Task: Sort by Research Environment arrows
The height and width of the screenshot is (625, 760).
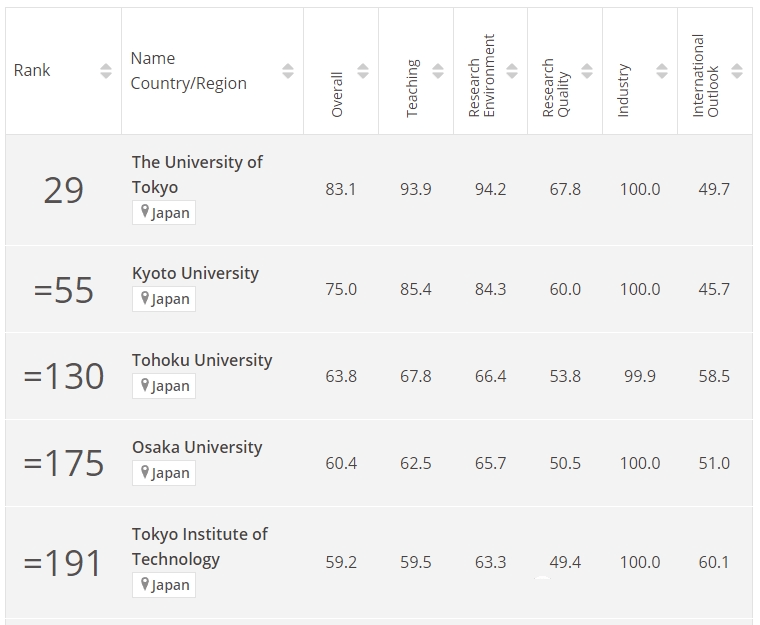Action: tap(512, 71)
